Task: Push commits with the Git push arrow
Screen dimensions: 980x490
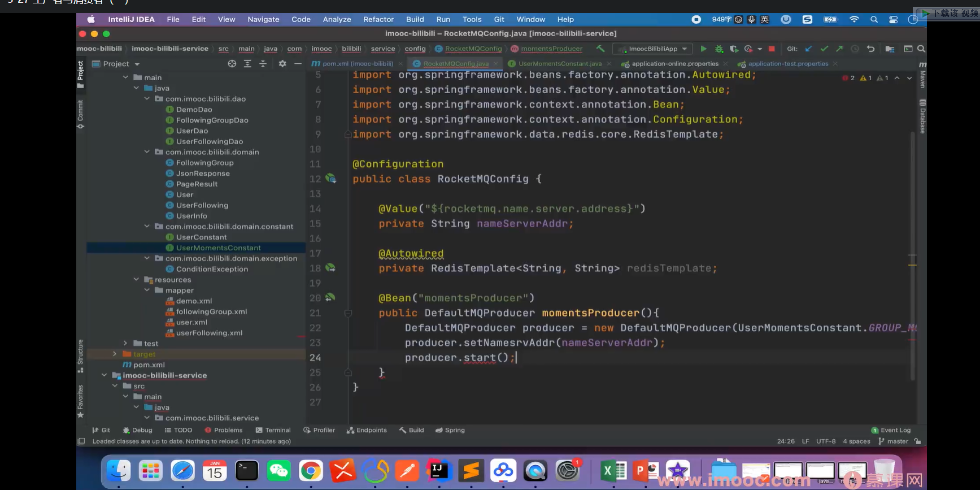Action: (839, 49)
